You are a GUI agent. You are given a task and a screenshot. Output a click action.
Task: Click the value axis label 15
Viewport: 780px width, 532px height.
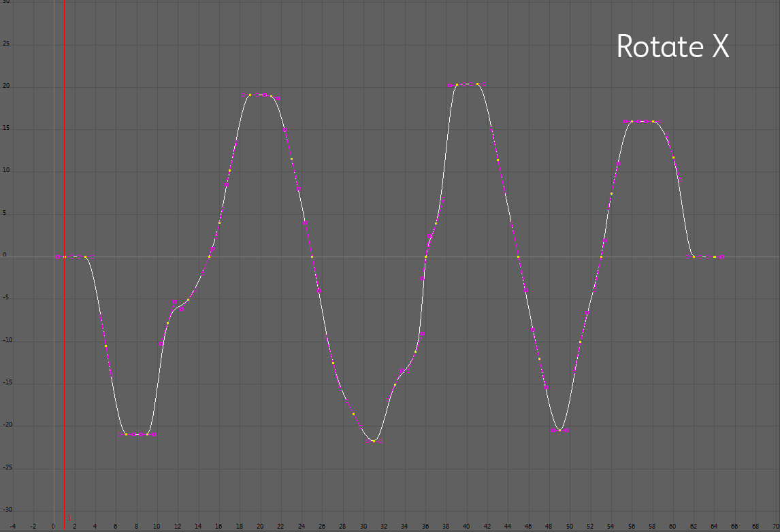[6, 129]
